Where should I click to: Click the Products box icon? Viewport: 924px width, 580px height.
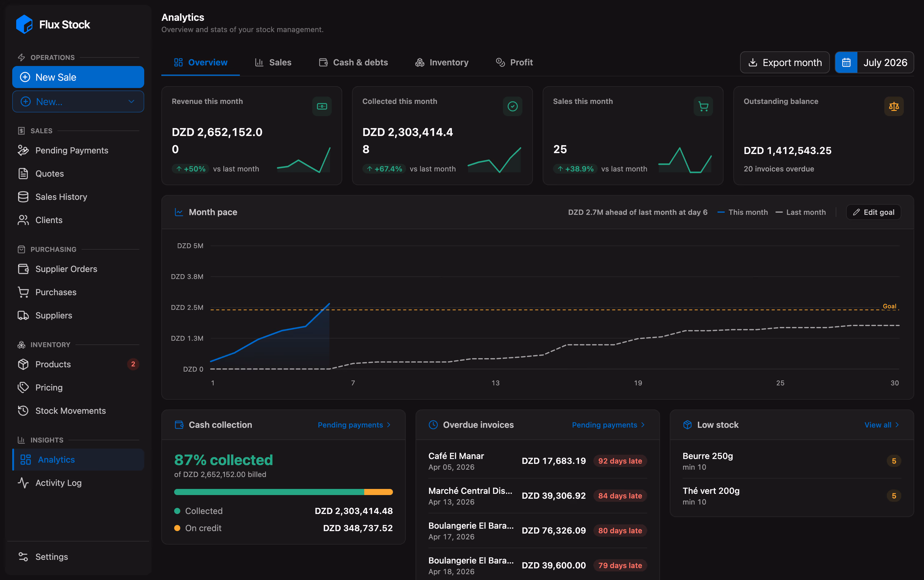click(x=24, y=364)
